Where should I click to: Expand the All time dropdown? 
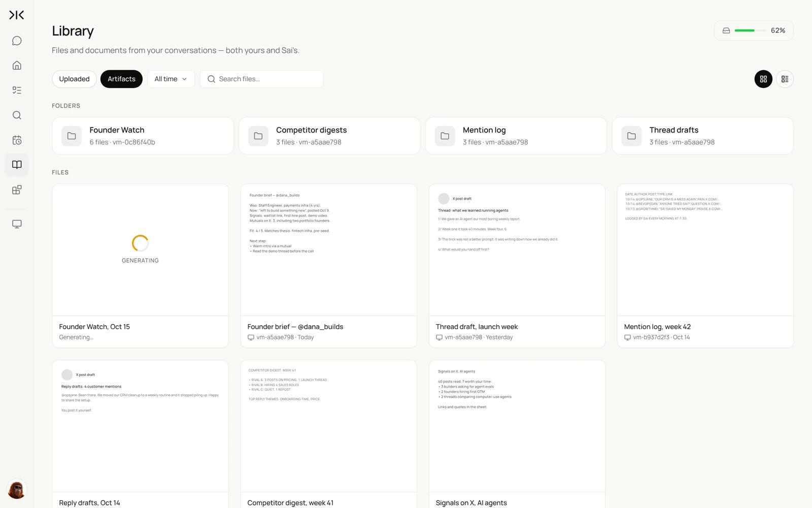pos(171,79)
